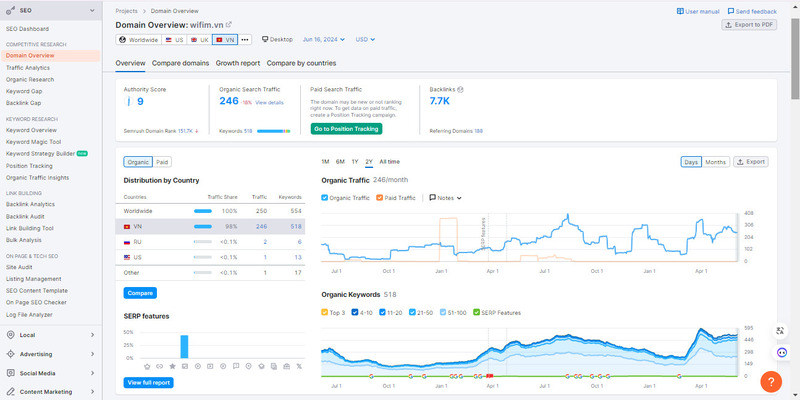Viewport: 800px width, 400px height.
Task: Click the Advertising megaphone icon
Action: coord(10,354)
